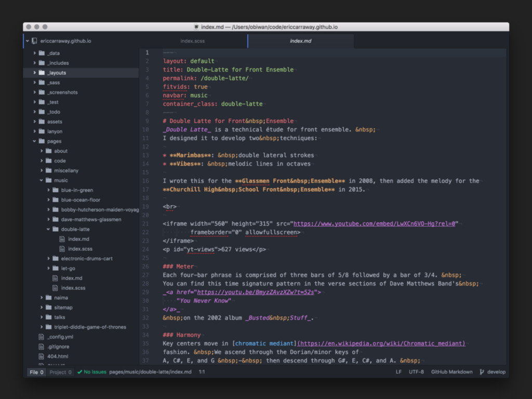Collapse the double-latte folder chevron
The image size is (532, 399).
[48, 229]
